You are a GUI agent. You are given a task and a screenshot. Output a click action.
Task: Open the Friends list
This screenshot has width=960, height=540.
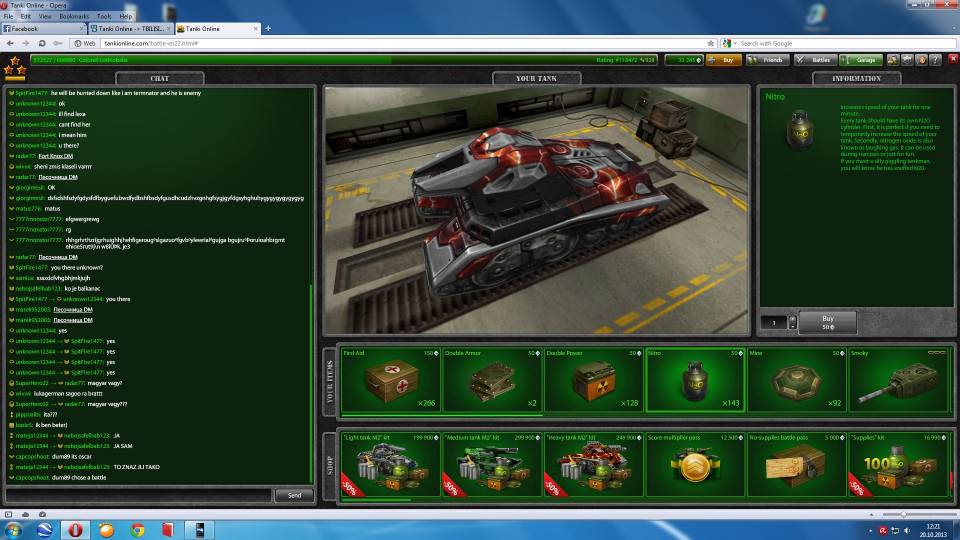point(768,60)
